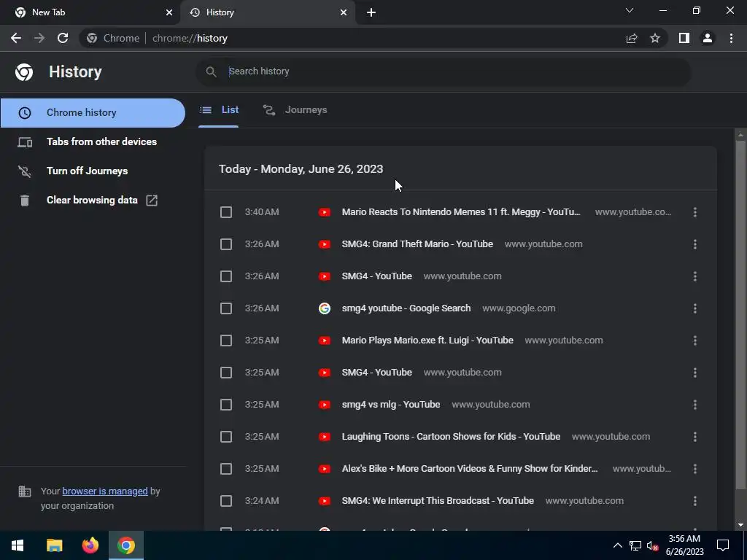This screenshot has height=560, width=747.
Task: Click the Google favicon for smg4 youtube search
Action: [x=325, y=308]
